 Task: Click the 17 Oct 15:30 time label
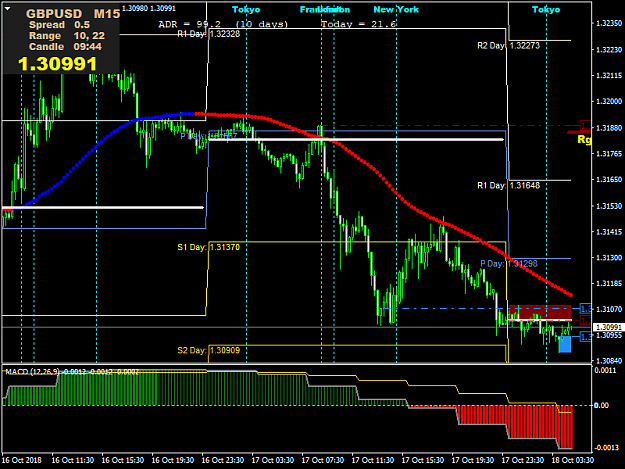[423, 460]
